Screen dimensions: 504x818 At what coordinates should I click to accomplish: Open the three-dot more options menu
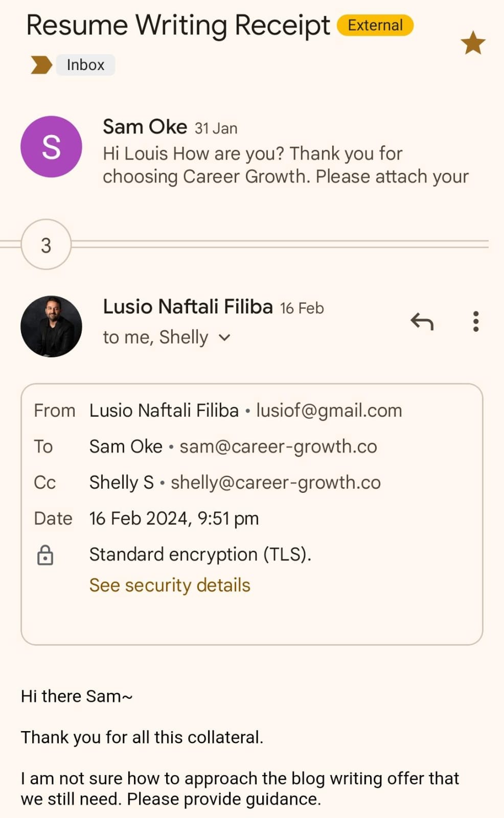(x=476, y=322)
